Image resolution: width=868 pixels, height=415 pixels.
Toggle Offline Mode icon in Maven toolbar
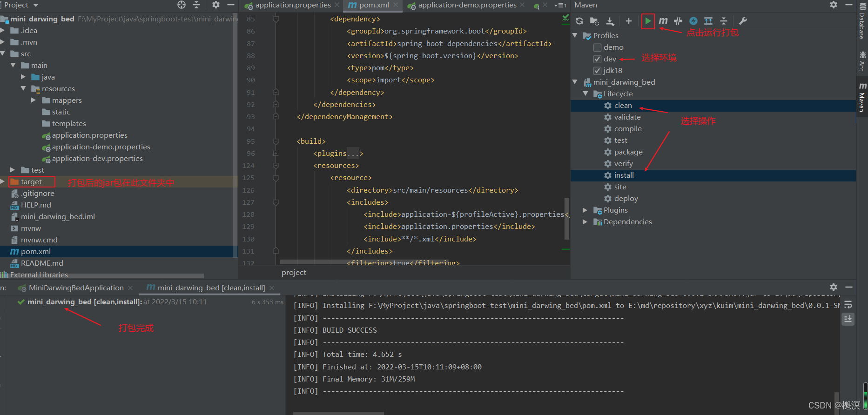[x=678, y=21]
